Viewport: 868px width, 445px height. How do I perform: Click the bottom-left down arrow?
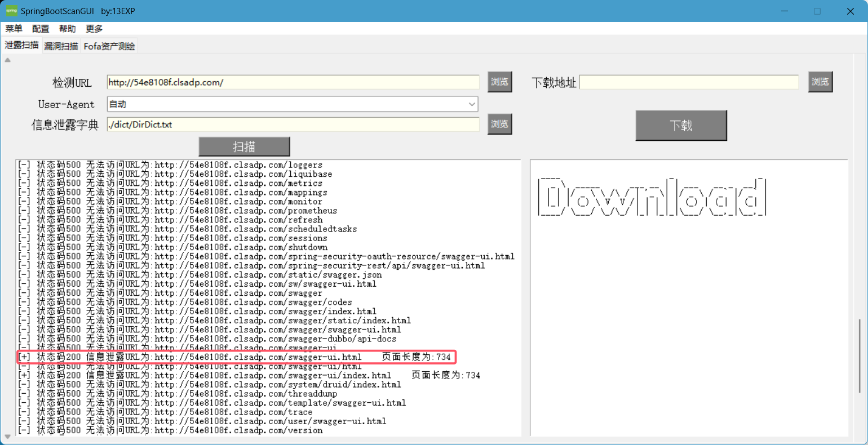coord(8,437)
